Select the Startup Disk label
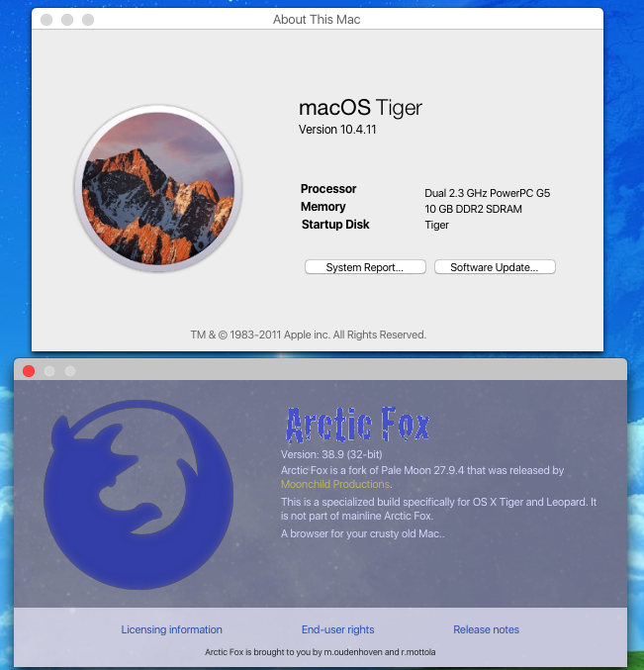 pos(335,225)
